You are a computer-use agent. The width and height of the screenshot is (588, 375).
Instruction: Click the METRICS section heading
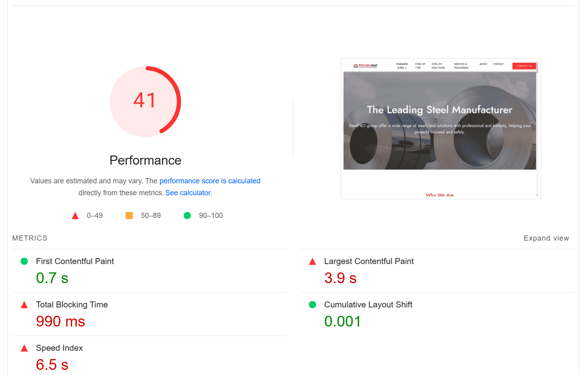[x=30, y=238]
